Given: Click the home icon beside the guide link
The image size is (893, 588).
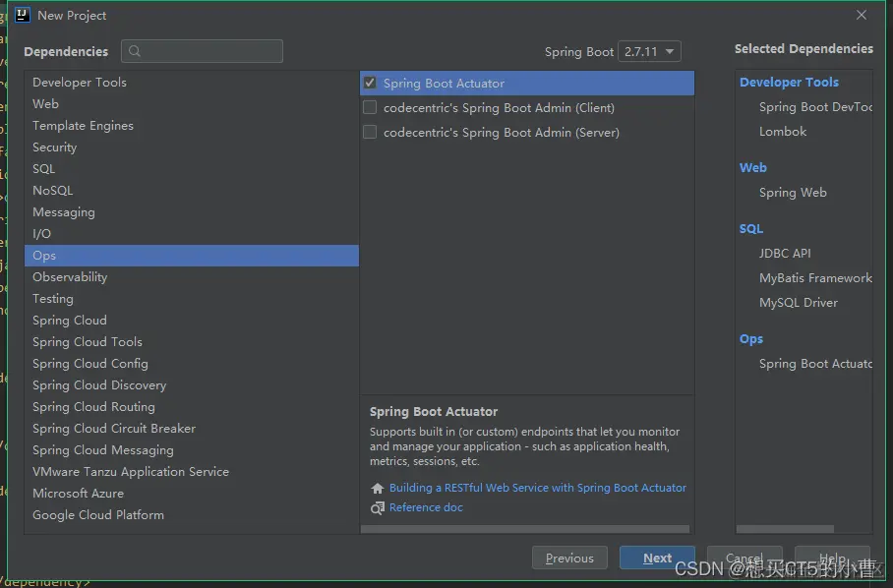Looking at the screenshot, I should [x=377, y=488].
